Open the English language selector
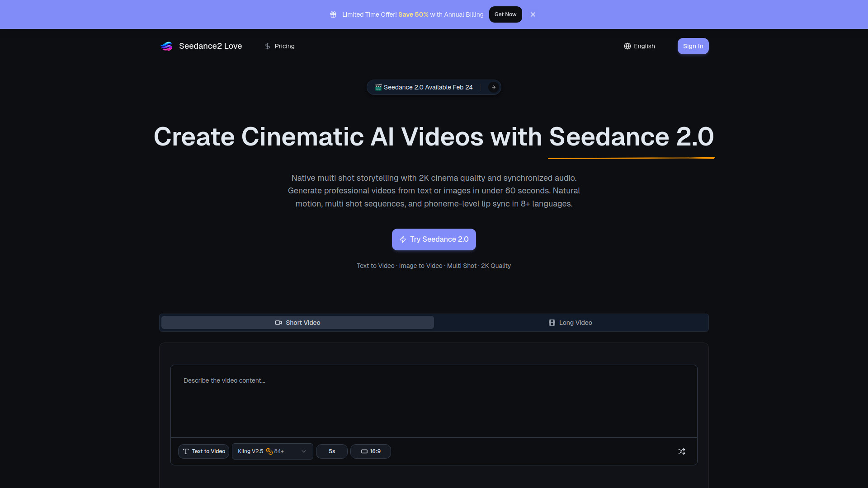Screen dimensions: 868x488 point(639,46)
